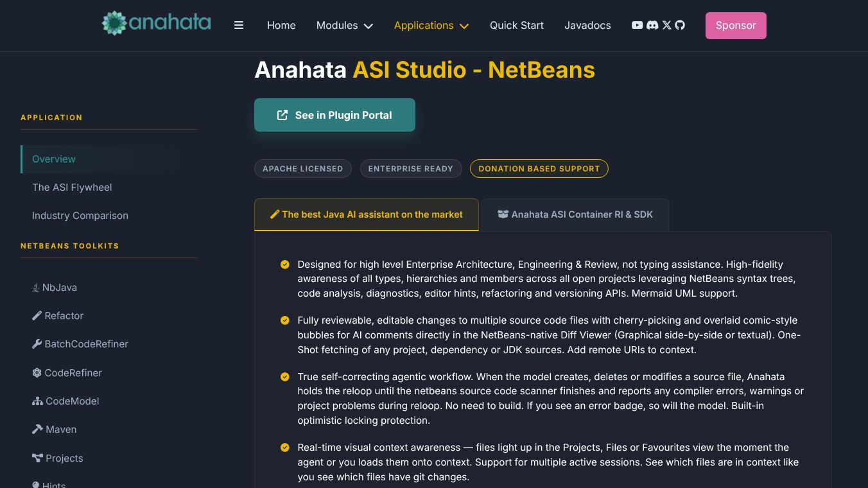
Task: Switch to 'The best Java AI assistant' tab
Action: (367, 214)
